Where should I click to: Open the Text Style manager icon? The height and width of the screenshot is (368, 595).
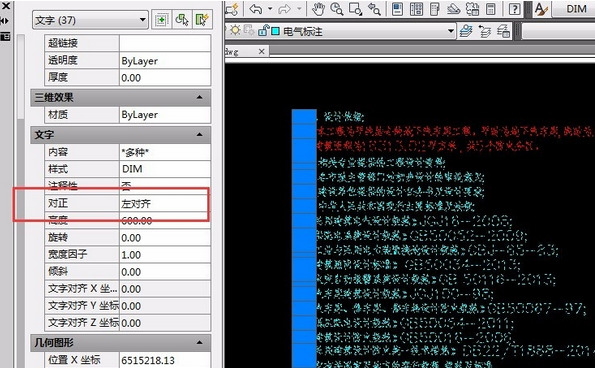pos(541,9)
